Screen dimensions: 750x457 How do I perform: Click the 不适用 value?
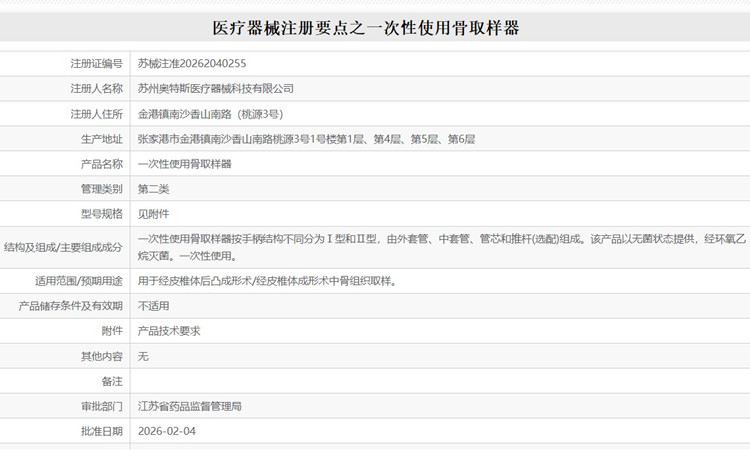coord(154,305)
